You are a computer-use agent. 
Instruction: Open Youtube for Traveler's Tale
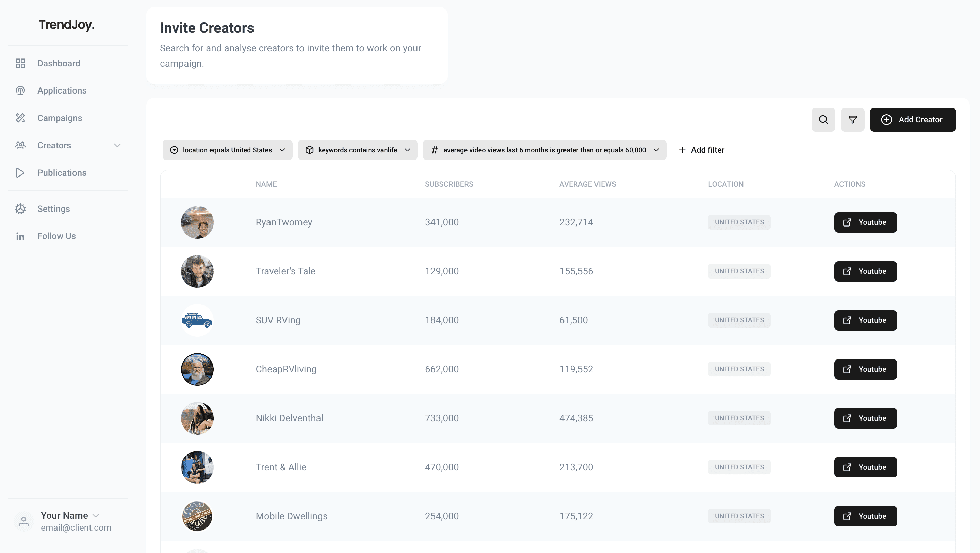865,271
